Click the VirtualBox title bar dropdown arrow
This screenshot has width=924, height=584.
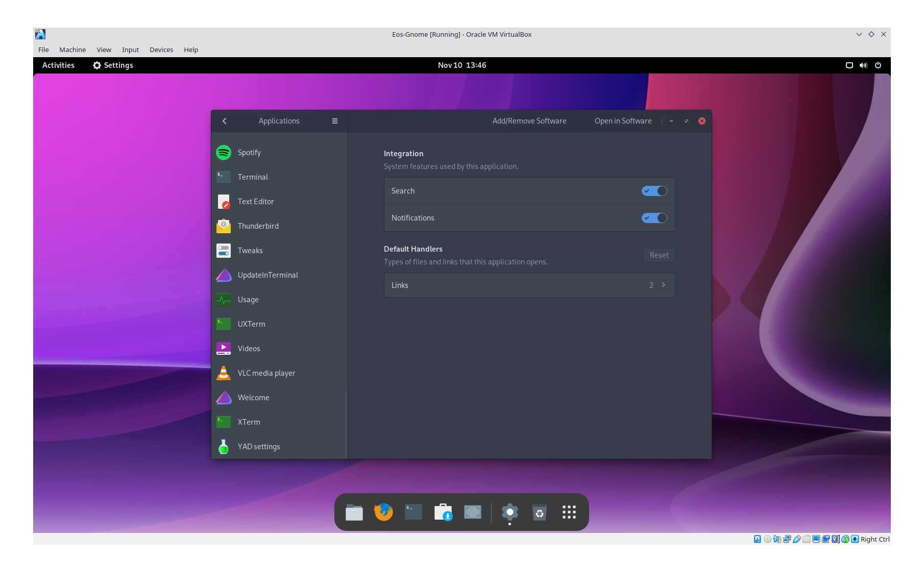(859, 35)
